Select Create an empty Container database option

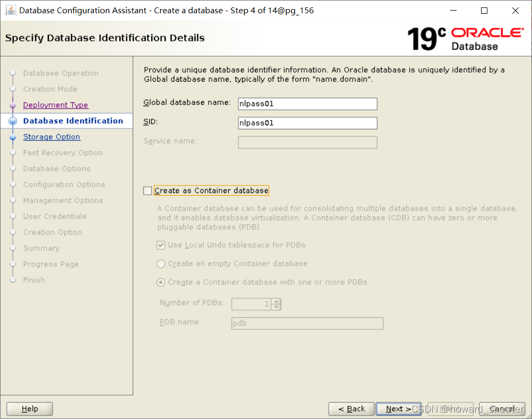[161, 264]
